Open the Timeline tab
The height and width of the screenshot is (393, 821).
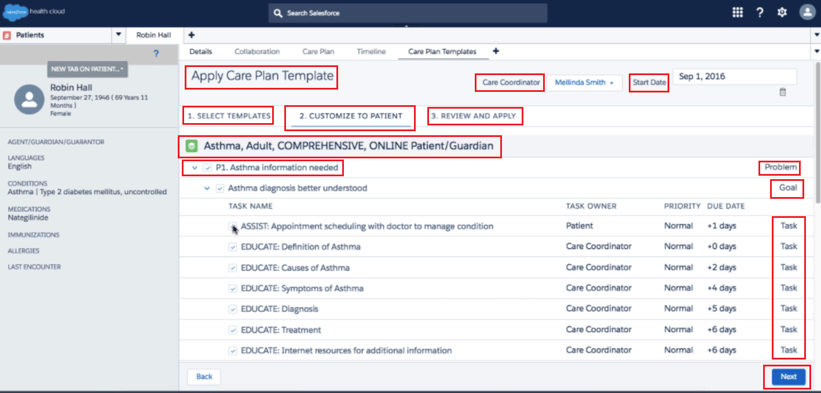[x=371, y=51]
